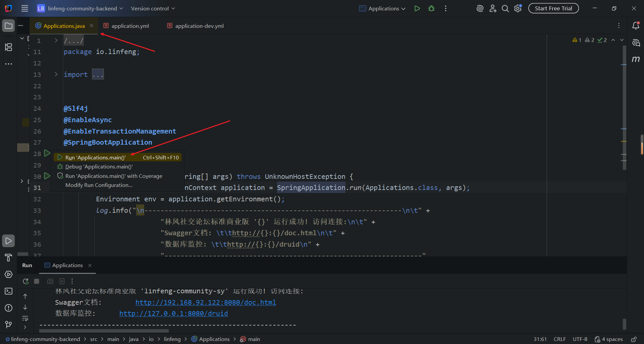The image size is (644, 344).
Task: Open the Swagger doc.html link
Action: click(x=206, y=302)
